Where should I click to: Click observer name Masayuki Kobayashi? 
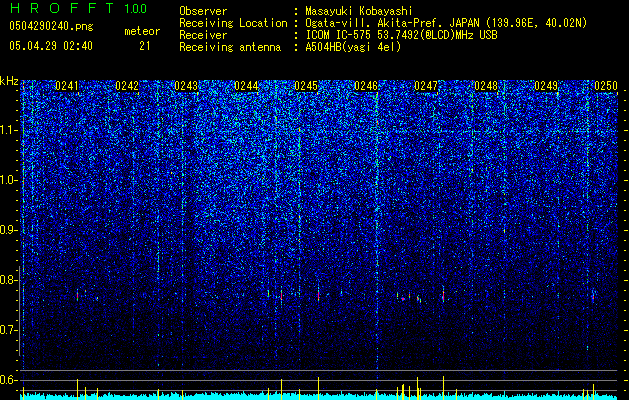[358, 11]
